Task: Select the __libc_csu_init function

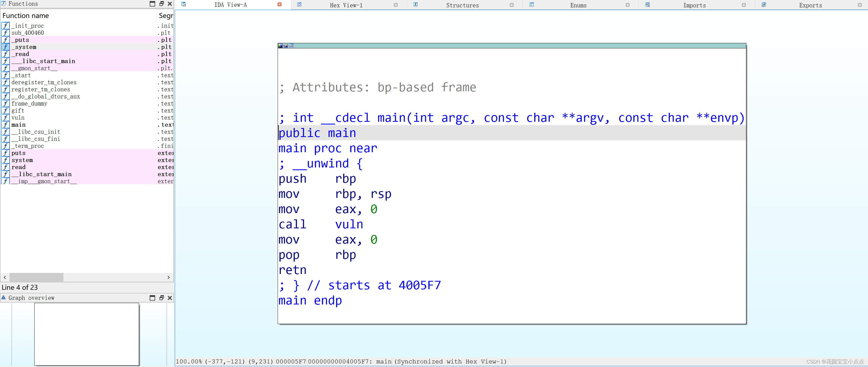Action: click(x=87, y=132)
